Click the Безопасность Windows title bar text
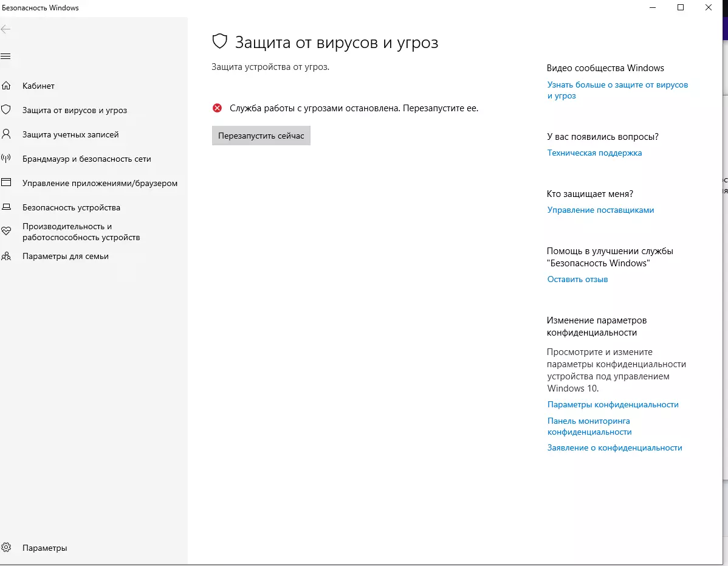 [40, 7]
